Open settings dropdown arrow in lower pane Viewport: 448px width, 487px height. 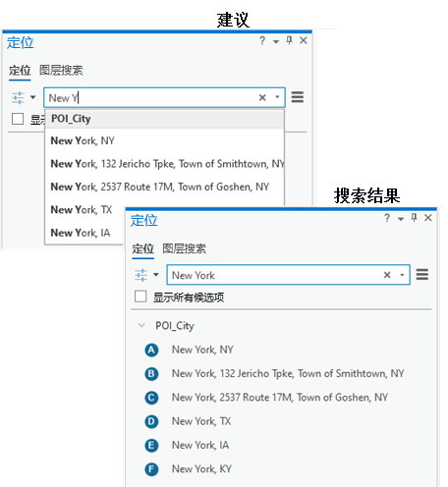point(156,275)
